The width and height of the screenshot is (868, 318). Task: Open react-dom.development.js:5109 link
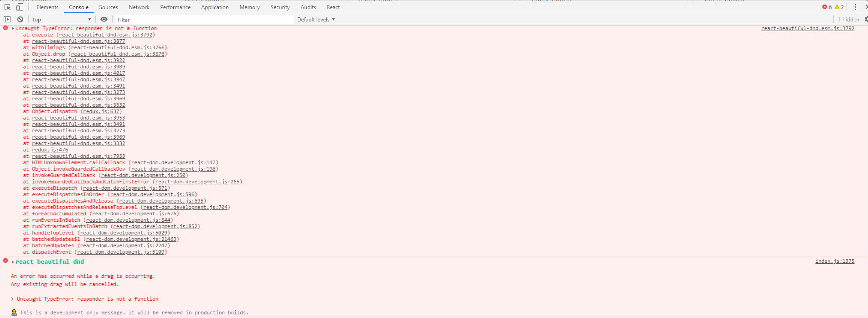[121, 252]
